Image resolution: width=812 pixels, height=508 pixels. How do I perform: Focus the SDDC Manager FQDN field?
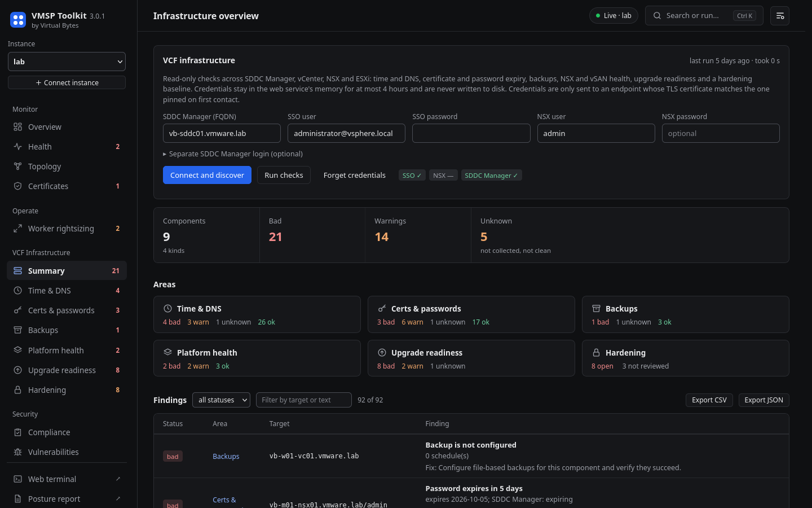click(222, 133)
